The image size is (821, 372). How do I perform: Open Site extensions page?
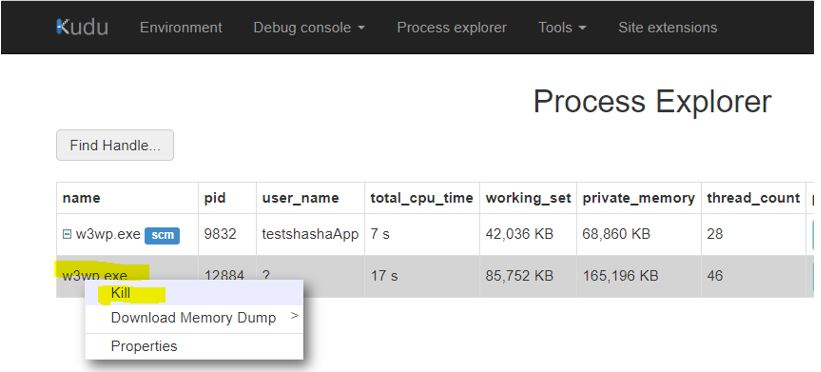pos(668,27)
